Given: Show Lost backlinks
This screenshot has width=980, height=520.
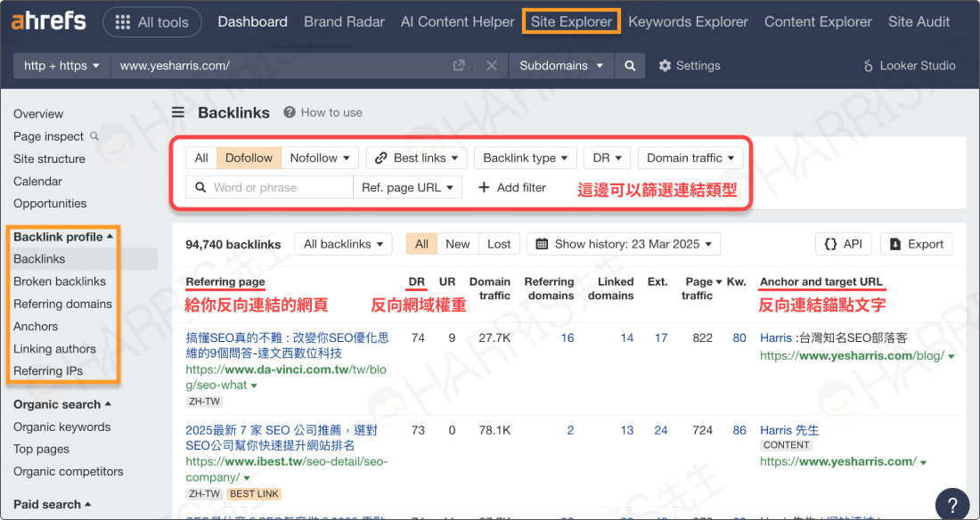Looking at the screenshot, I should [x=499, y=244].
